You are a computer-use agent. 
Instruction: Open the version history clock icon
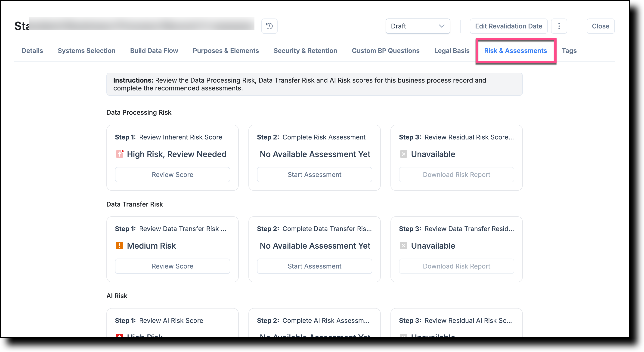pyautogui.click(x=269, y=26)
